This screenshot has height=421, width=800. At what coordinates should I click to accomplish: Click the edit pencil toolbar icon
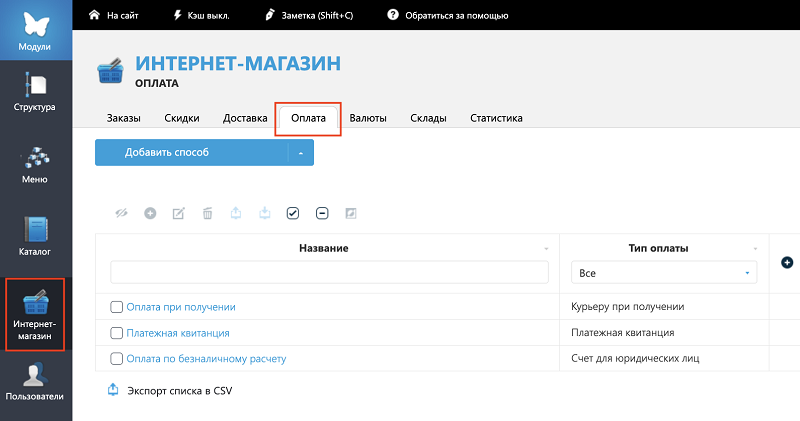179,213
